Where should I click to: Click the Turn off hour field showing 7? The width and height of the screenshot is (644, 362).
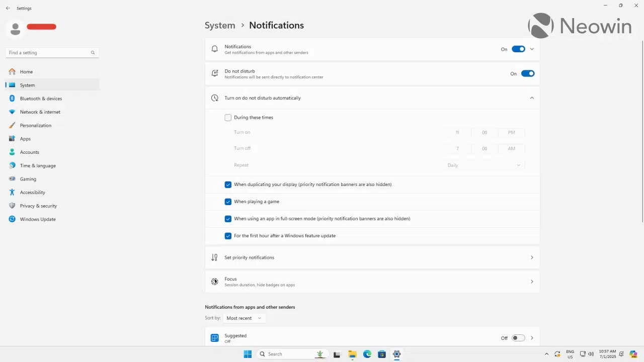click(457, 149)
